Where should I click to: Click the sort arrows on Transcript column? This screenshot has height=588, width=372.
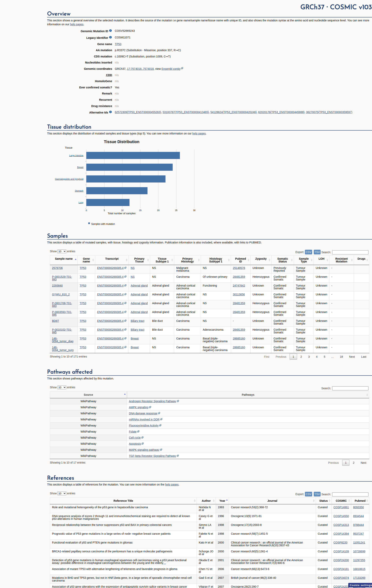[127, 260]
